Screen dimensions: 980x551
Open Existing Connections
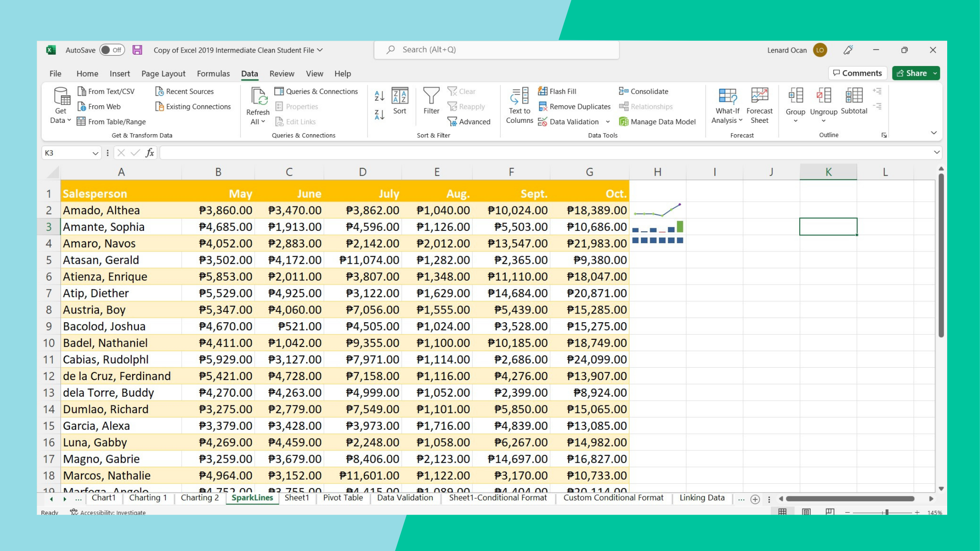(x=193, y=107)
